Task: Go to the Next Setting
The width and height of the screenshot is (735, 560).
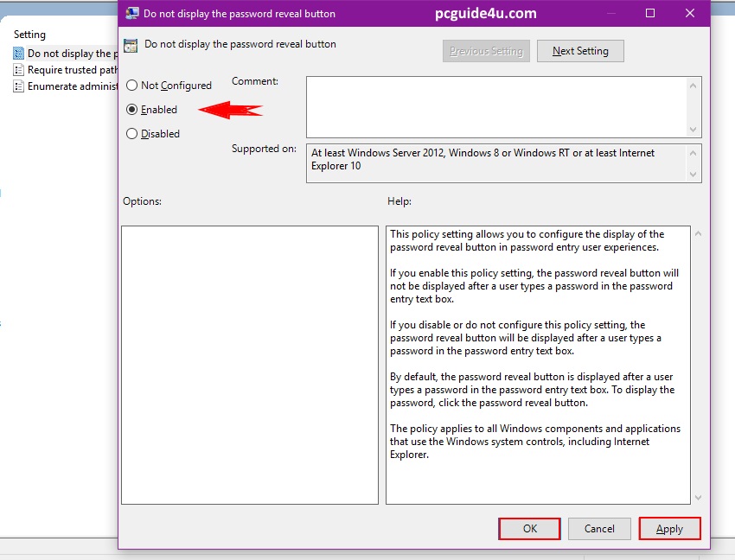Action: [580, 51]
